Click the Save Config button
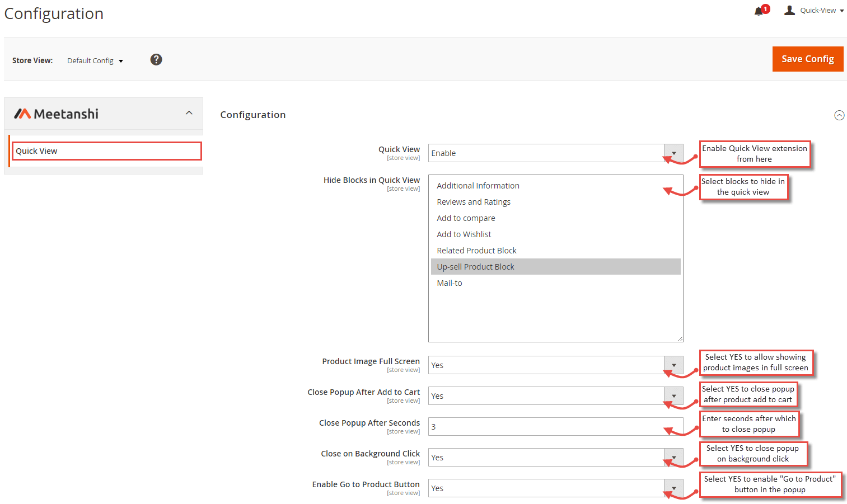 pos(808,59)
